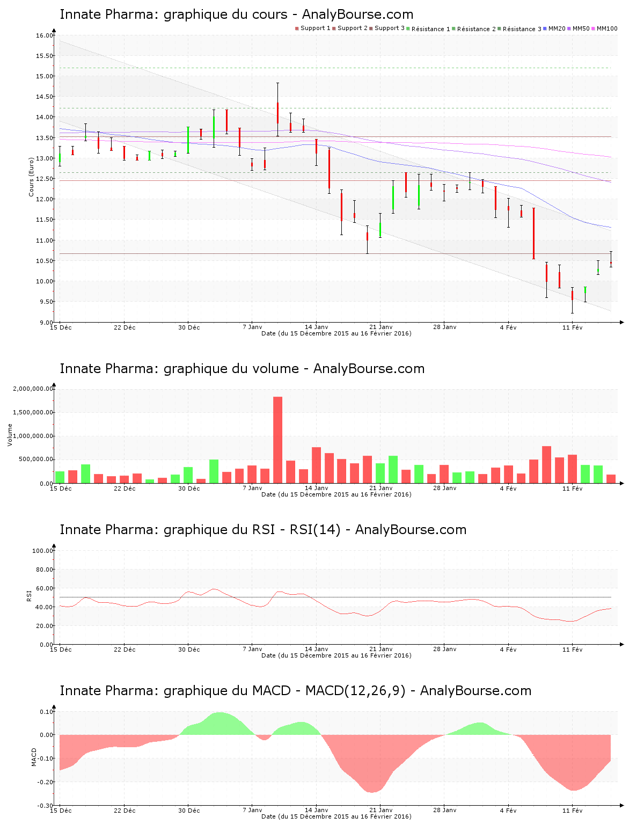The width and height of the screenshot is (644, 832).
Task: Select the "Support 3" legend label
Action: point(390,28)
